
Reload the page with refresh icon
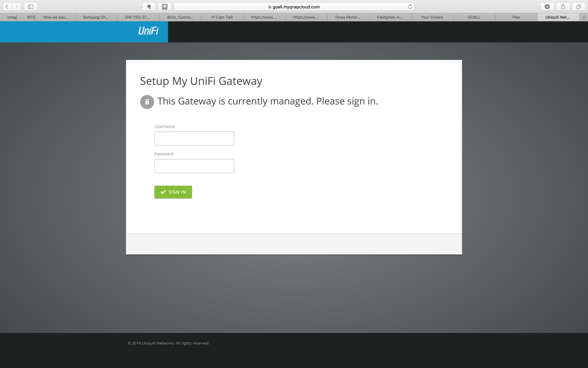tap(410, 6)
